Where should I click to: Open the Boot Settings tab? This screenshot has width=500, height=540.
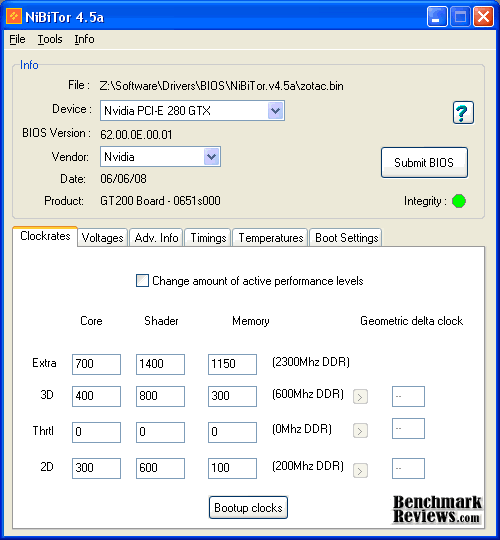pyautogui.click(x=346, y=238)
